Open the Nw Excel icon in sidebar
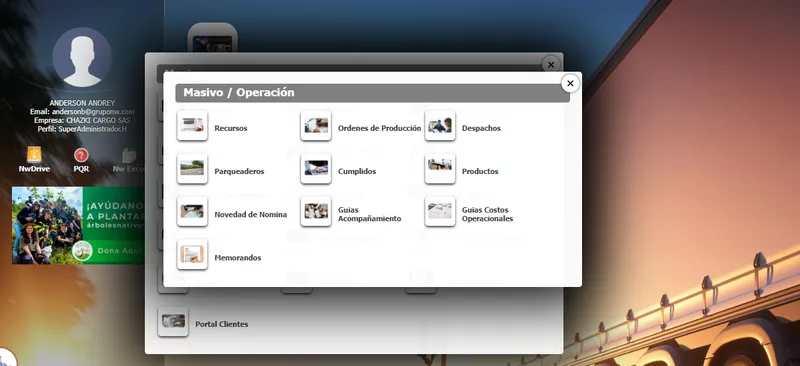 click(129, 155)
